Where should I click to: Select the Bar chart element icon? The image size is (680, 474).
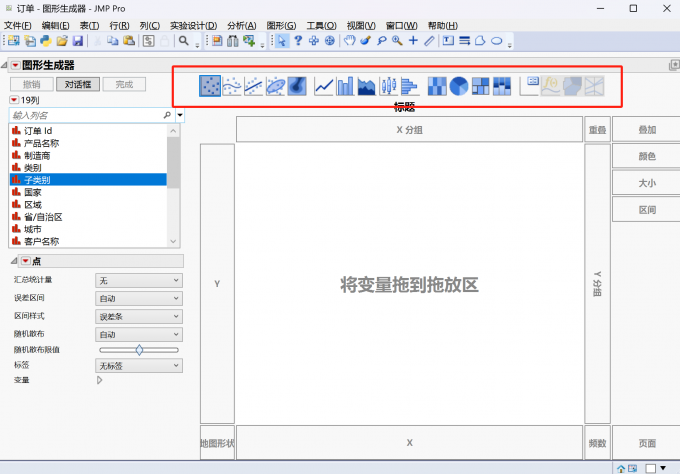345,86
